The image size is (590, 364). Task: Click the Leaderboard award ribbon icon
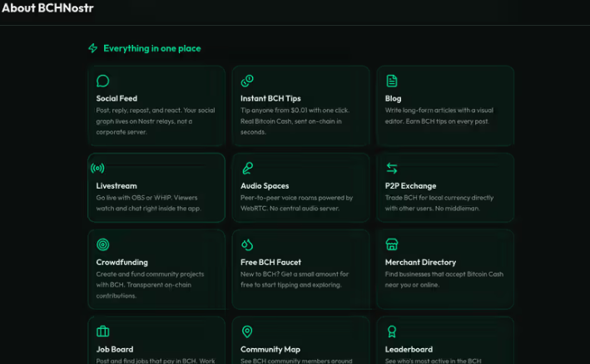(x=392, y=332)
